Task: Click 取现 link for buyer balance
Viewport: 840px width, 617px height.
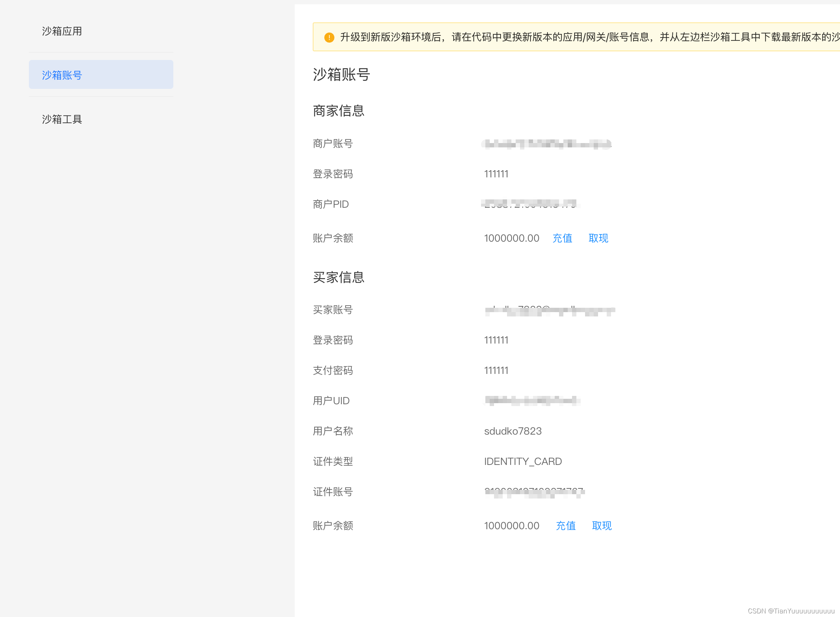Action: point(601,526)
